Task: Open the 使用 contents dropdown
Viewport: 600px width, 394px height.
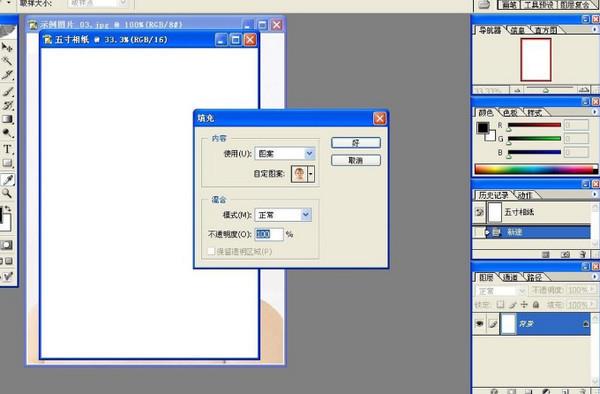Action: coord(285,153)
